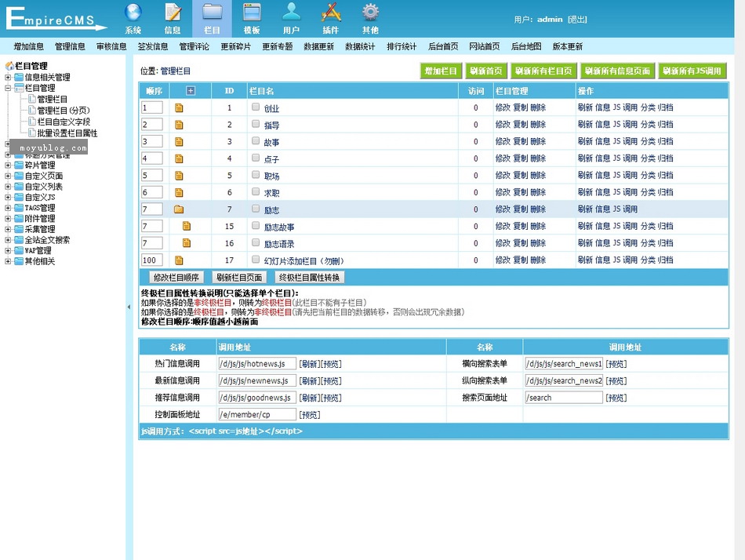Image resolution: width=745 pixels, height=560 pixels.
Task: Click the green 刷新首页 button
Action: (486, 71)
